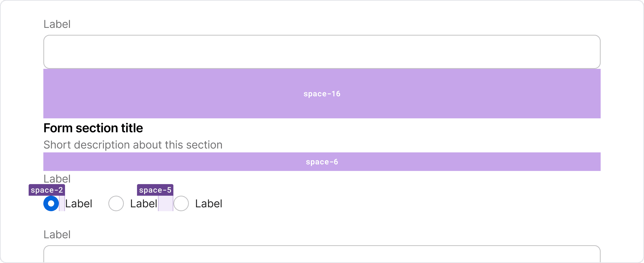The image size is (644, 263).
Task: Click the first radio option's Label text
Action: coord(79,204)
